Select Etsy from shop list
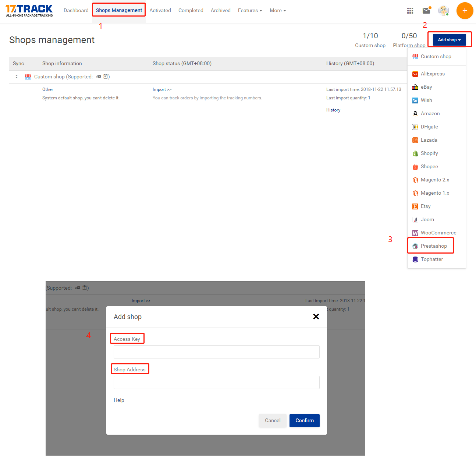 click(x=437, y=206)
